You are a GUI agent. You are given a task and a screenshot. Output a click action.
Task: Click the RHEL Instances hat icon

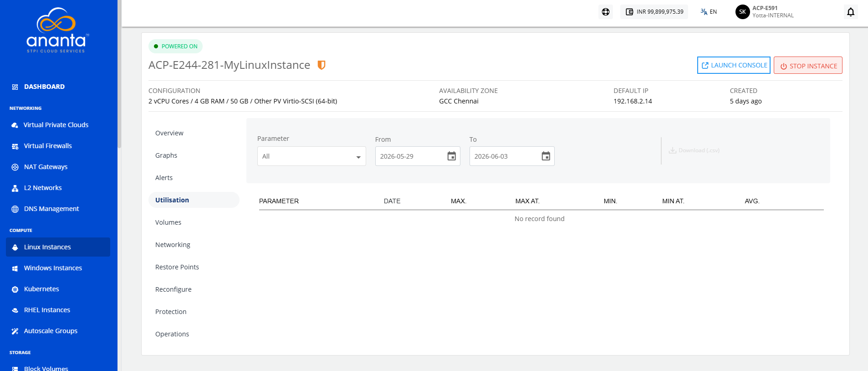tap(15, 310)
